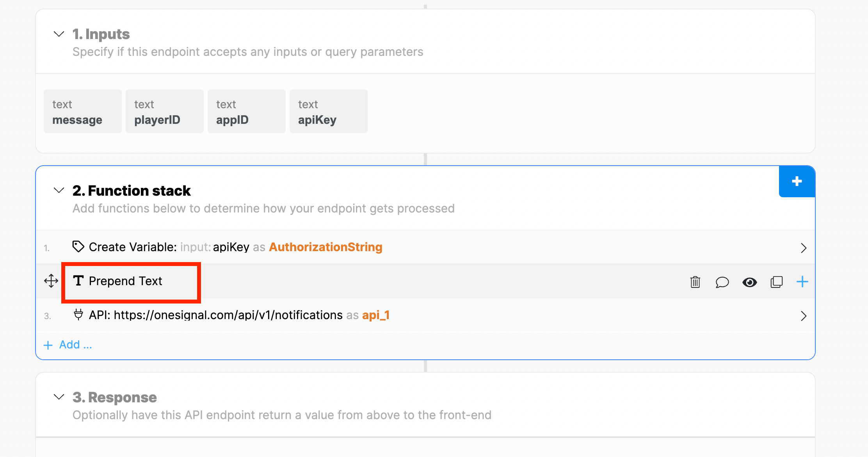868x457 pixels.
Task: Click AuthorizationString variable name
Action: click(x=326, y=247)
